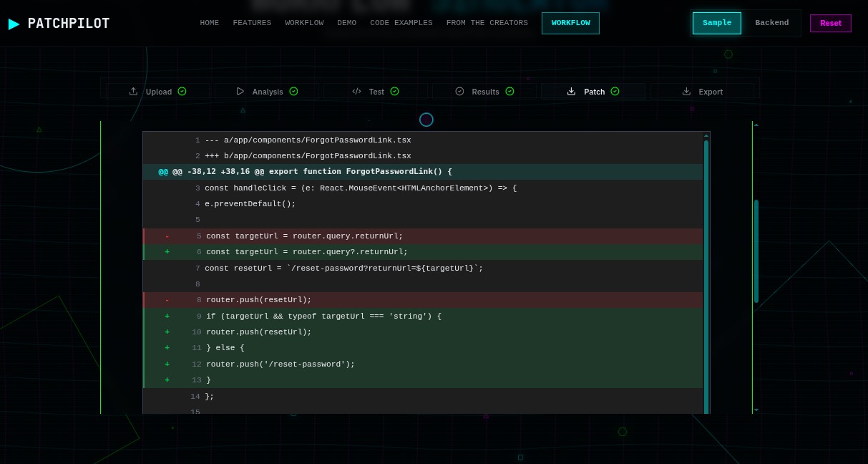Switch to the Test step tab
The width and height of the screenshot is (868, 464).
(376, 92)
